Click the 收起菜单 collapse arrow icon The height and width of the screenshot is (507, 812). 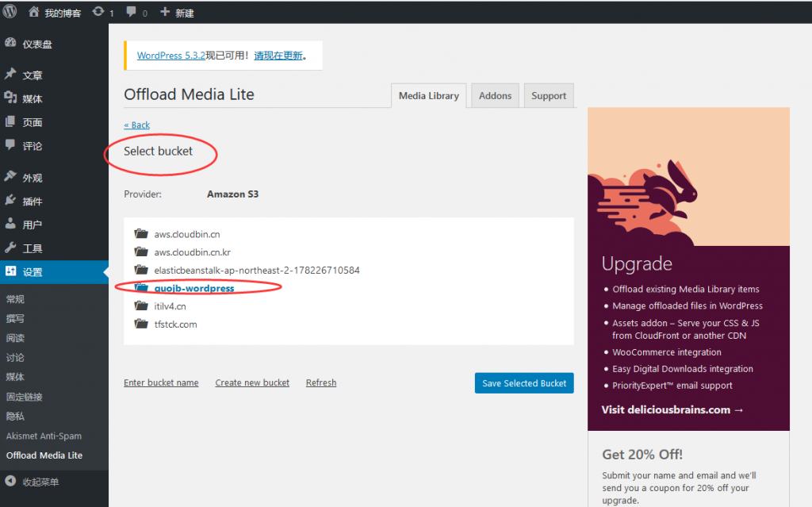(10, 481)
